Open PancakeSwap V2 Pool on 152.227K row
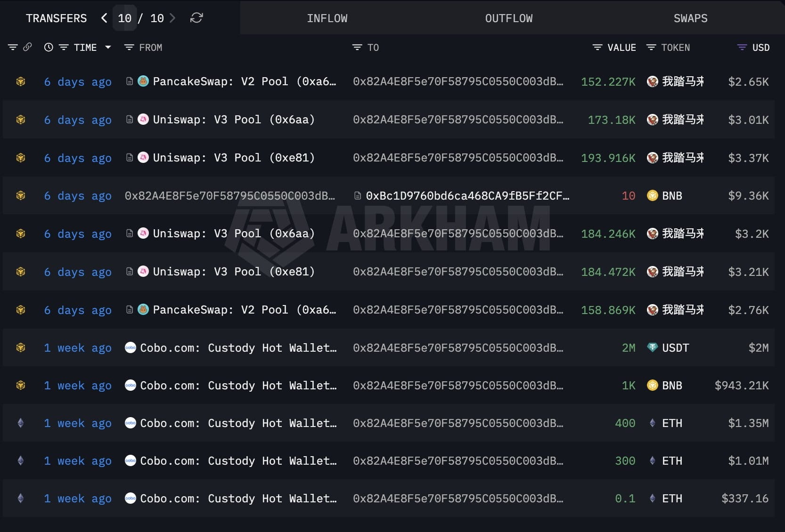 [245, 81]
